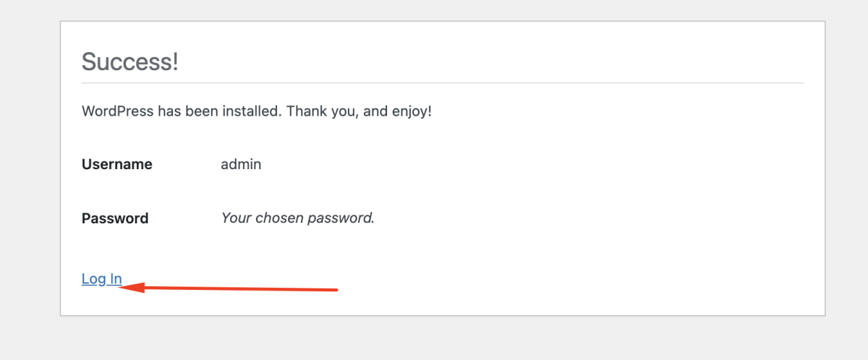Click the divider line under Success!
The image size is (868, 360).
point(443,83)
